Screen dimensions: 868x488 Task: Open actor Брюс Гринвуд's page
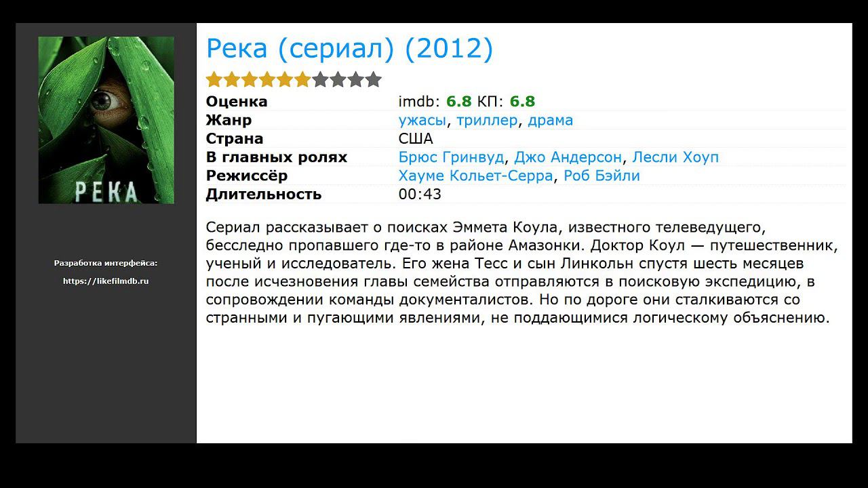(451, 158)
